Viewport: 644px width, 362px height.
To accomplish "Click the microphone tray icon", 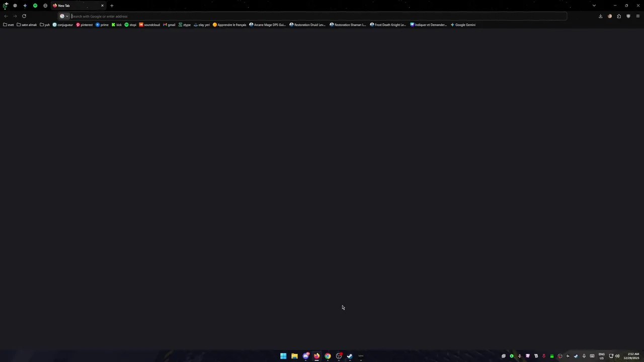I will [x=584, y=356].
